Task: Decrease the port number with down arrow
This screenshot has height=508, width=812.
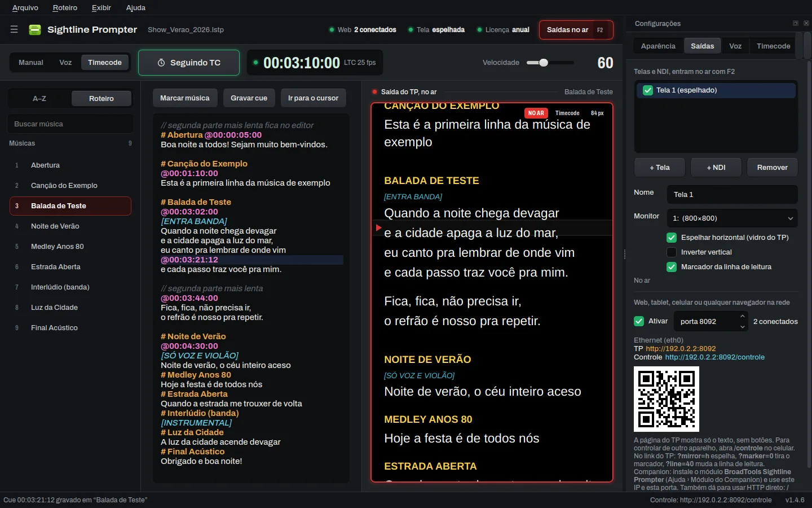Action: pos(743,327)
